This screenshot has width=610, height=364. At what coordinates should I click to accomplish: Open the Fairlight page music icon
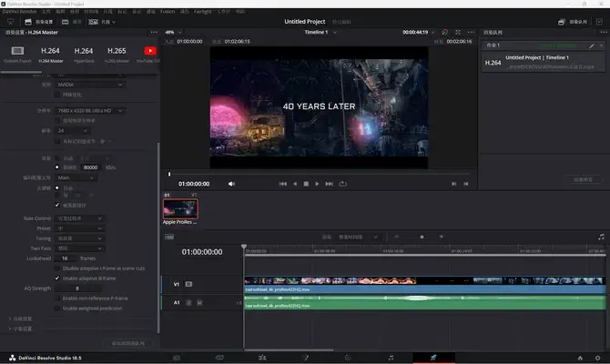point(391,358)
